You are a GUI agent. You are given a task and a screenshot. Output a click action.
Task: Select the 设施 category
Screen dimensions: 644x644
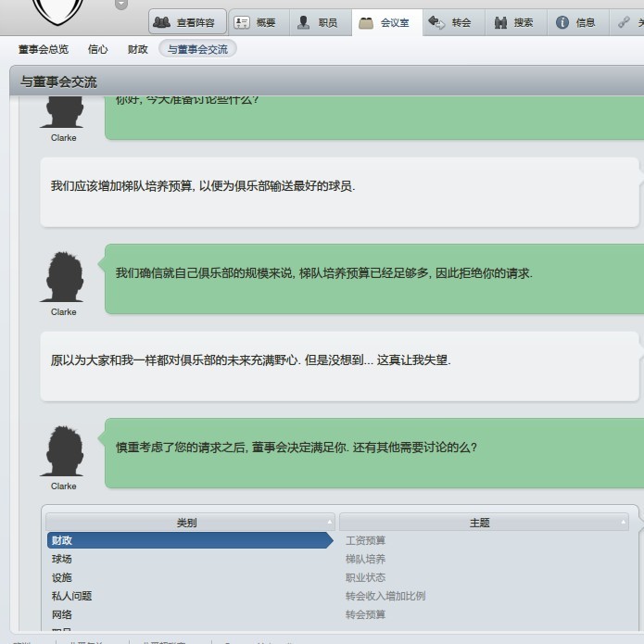click(61, 577)
